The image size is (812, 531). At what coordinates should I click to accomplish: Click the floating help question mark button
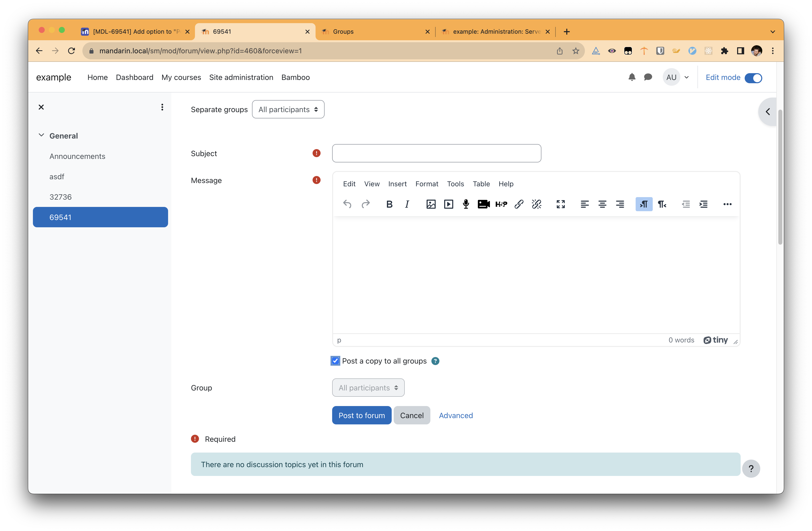pos(751,468)
